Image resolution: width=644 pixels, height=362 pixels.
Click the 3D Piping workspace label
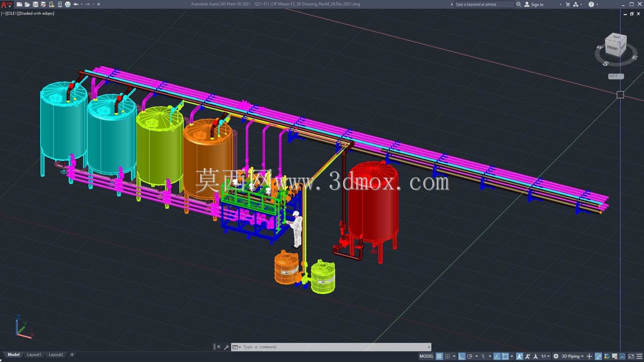(x=571, y=356)
